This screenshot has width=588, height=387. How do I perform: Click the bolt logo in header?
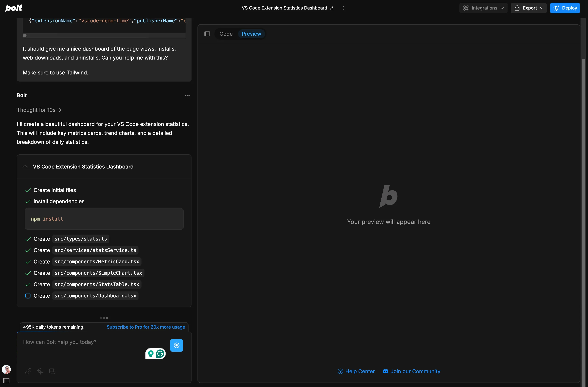14,8
